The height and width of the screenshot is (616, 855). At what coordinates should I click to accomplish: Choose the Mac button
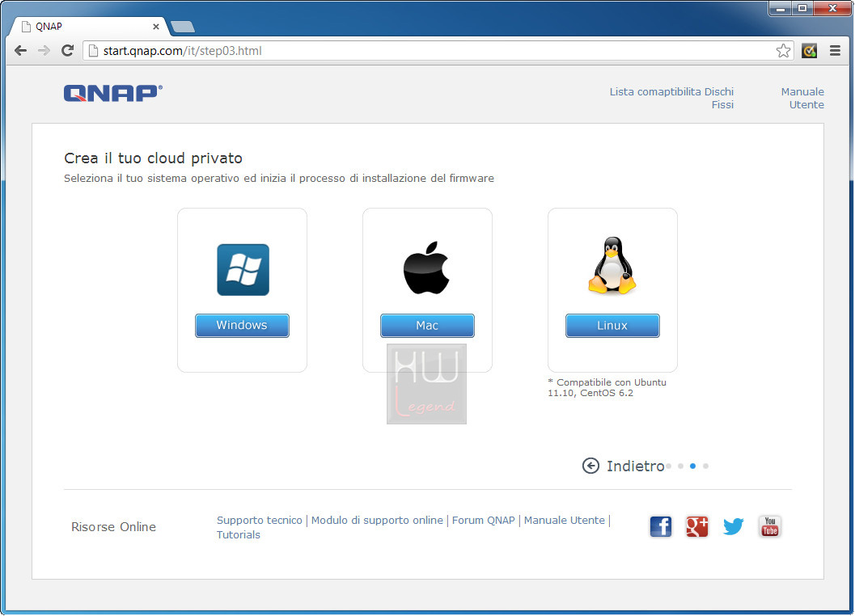pos(427,326)
